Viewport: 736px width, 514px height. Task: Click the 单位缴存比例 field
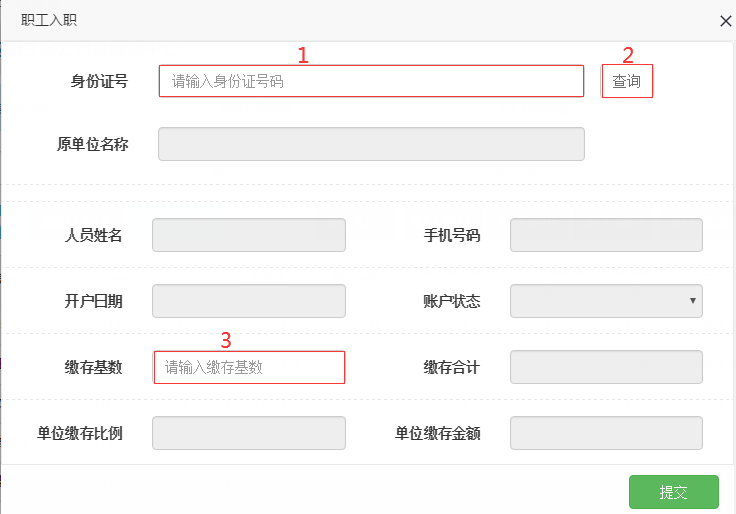[x=249, y=433]
